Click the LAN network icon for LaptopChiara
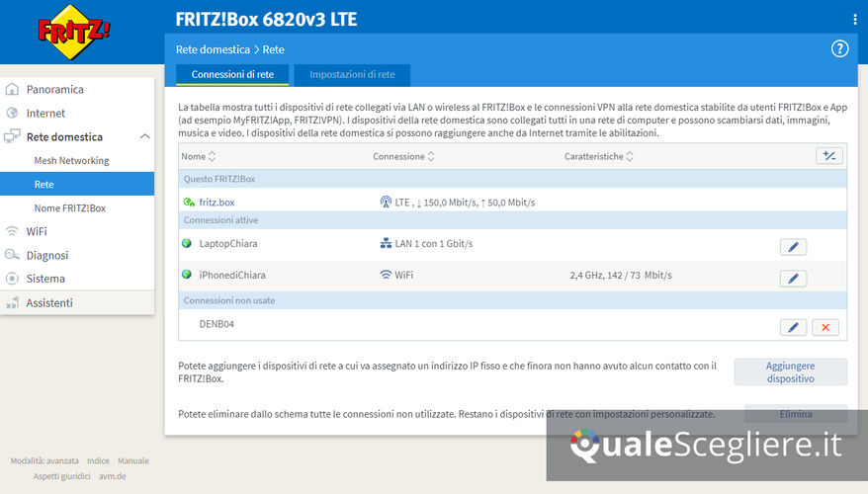 386,243
